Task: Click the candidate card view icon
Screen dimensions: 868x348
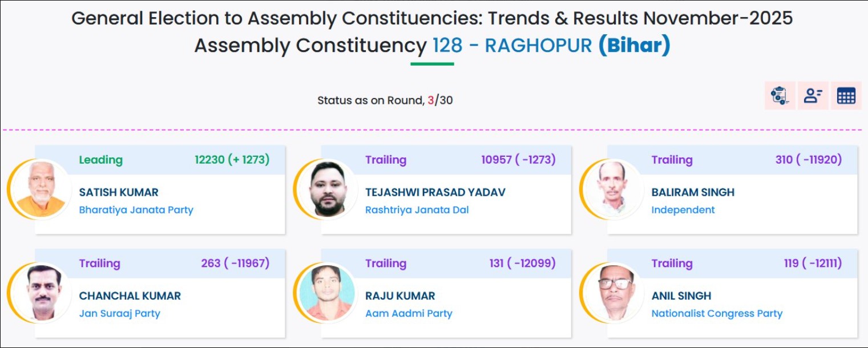Action: point(813,96)
